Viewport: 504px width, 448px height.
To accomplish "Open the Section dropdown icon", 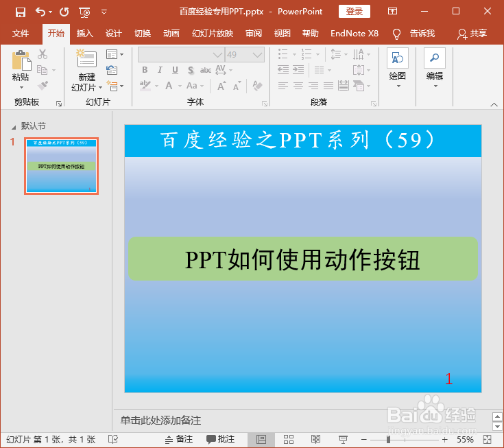I will [115, 86].
